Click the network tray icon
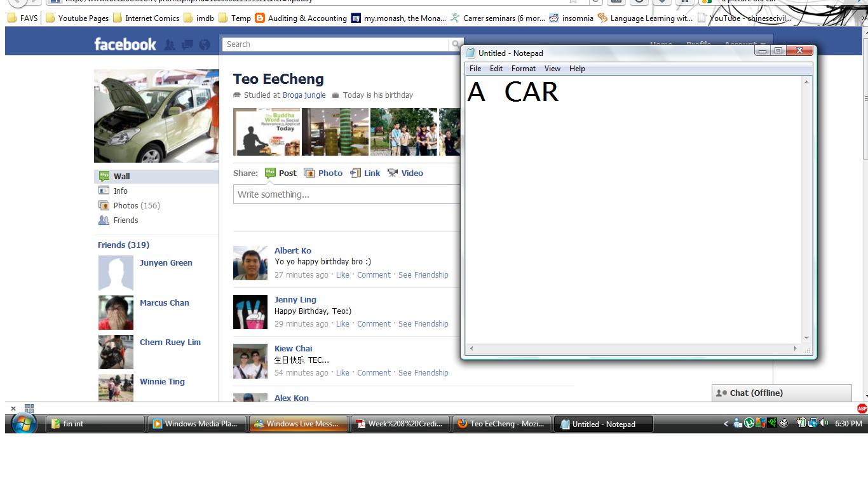The image size is (868, 488). [x=813, y=423]
